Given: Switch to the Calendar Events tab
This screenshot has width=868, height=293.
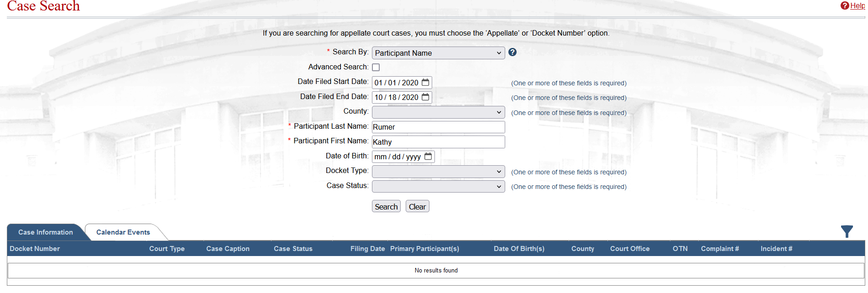Looking at the screenshot, I should coord(123,232).
